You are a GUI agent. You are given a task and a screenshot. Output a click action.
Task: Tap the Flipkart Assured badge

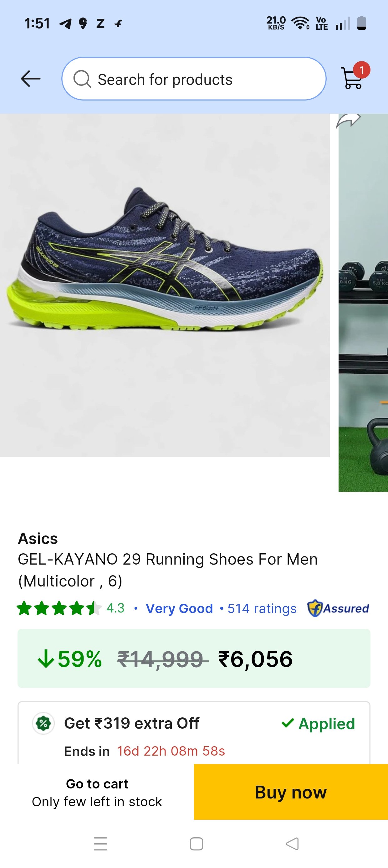pos(338,608)
